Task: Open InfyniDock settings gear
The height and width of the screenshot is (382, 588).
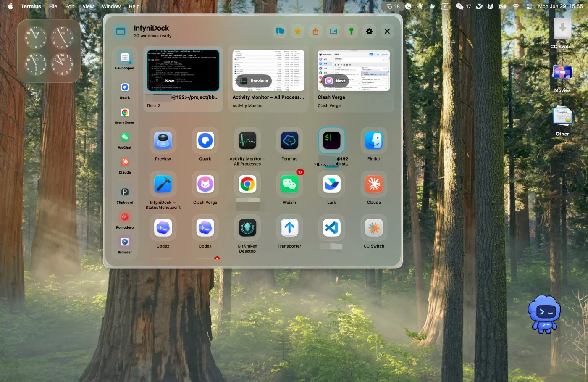Action: (x=369, y=31)
